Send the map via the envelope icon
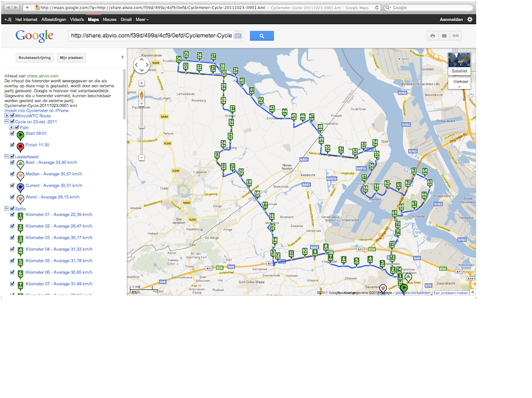The height and width of the screenshot is (398, 532). click(x=444, y=36)
